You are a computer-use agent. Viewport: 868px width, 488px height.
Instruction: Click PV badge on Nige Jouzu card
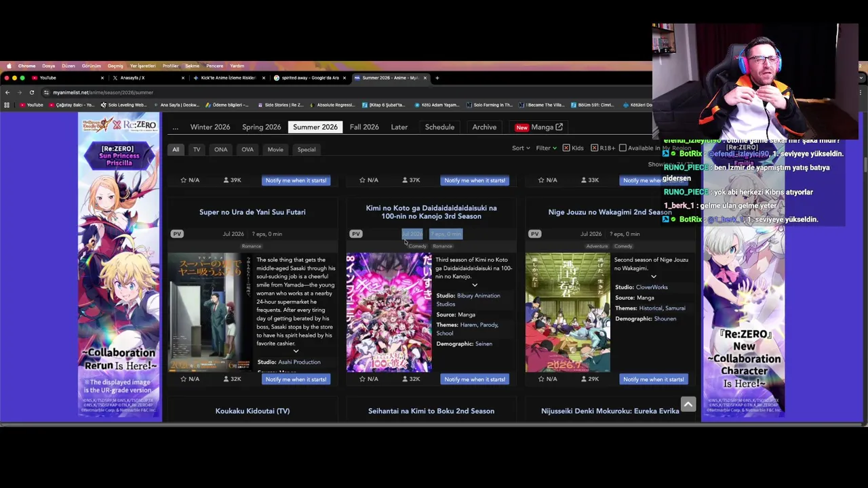point(535,234)
